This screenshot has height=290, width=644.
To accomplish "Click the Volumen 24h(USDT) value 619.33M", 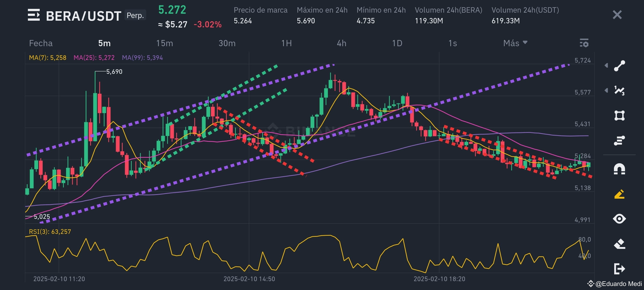I will [x=506, y=21].
